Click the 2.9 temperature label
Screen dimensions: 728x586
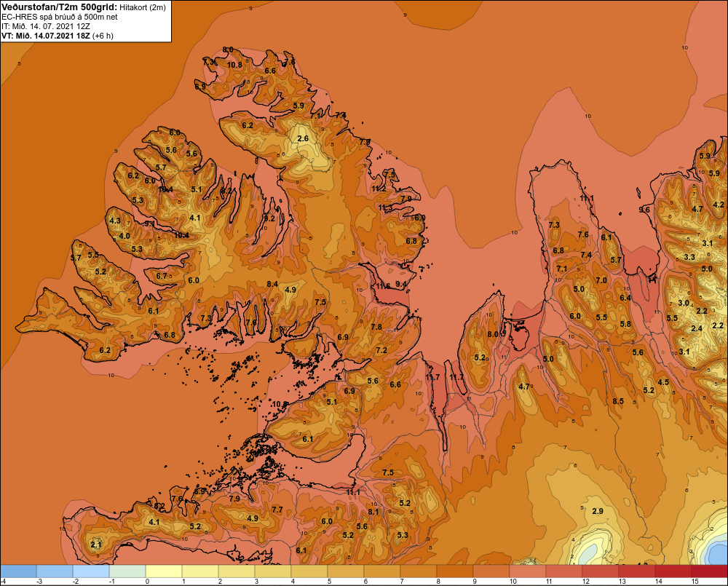tap(598, 511)
